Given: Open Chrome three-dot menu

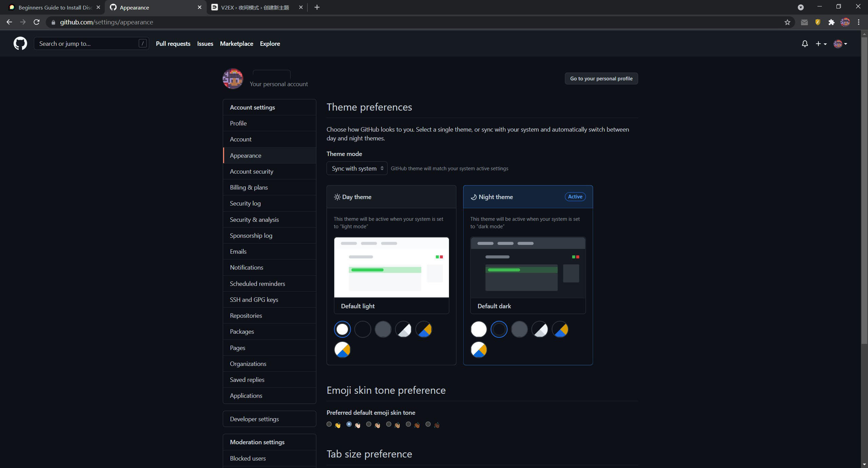Looking at the screenshot, I should [859, 22].
